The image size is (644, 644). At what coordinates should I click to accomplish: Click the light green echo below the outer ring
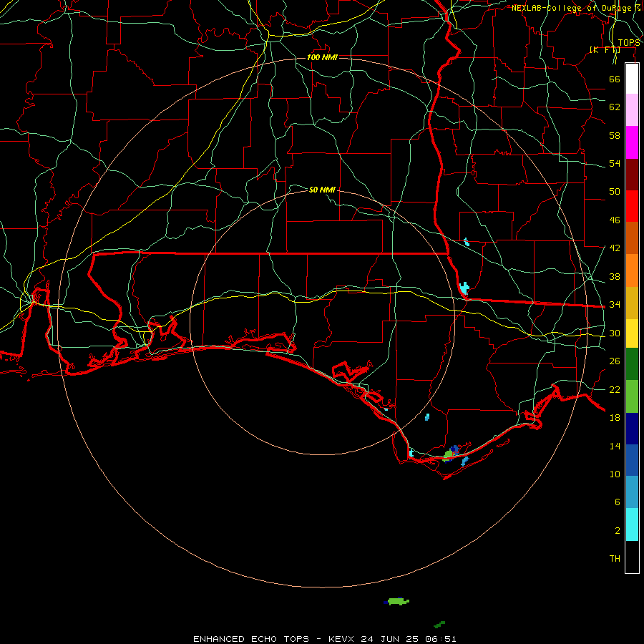click(x=398, y=601)
